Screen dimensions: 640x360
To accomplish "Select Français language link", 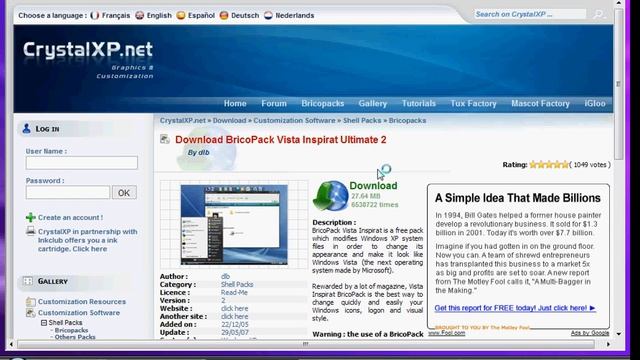I will click(116, 16).
